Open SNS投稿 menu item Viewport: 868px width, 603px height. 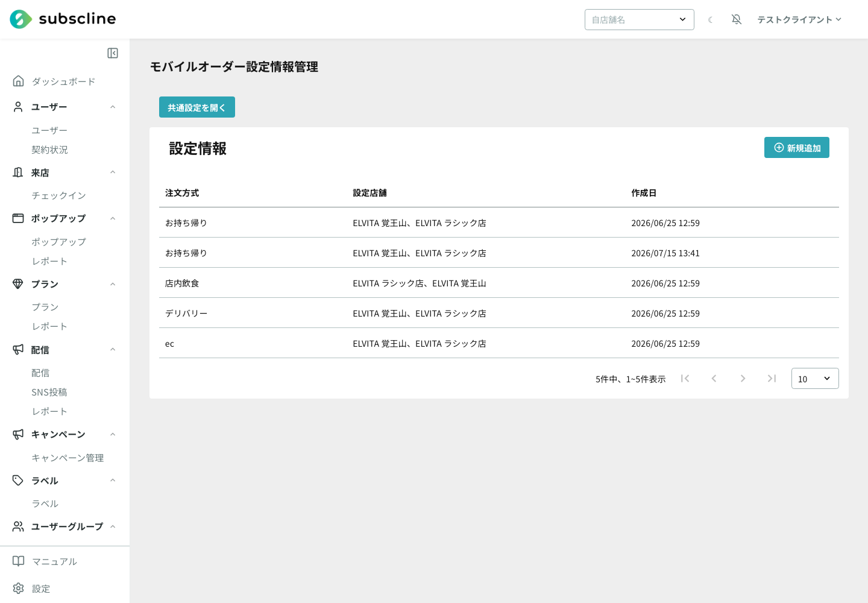pyautogui.click(x=49, y=392)
